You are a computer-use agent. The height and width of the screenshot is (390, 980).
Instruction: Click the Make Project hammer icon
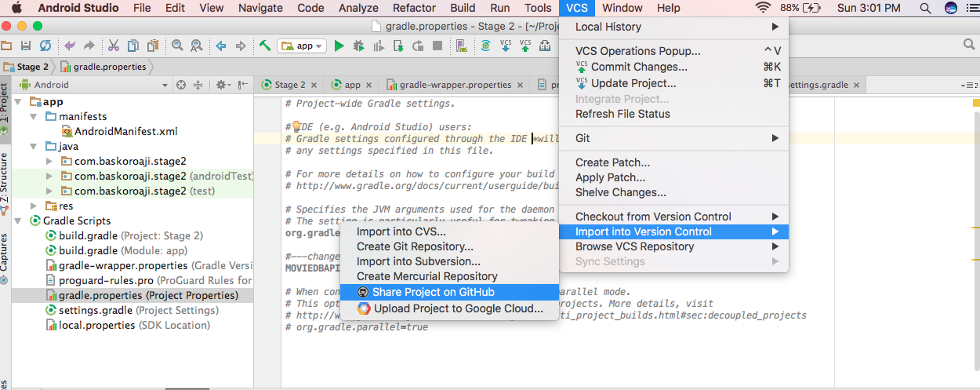[x=266, y=46]
